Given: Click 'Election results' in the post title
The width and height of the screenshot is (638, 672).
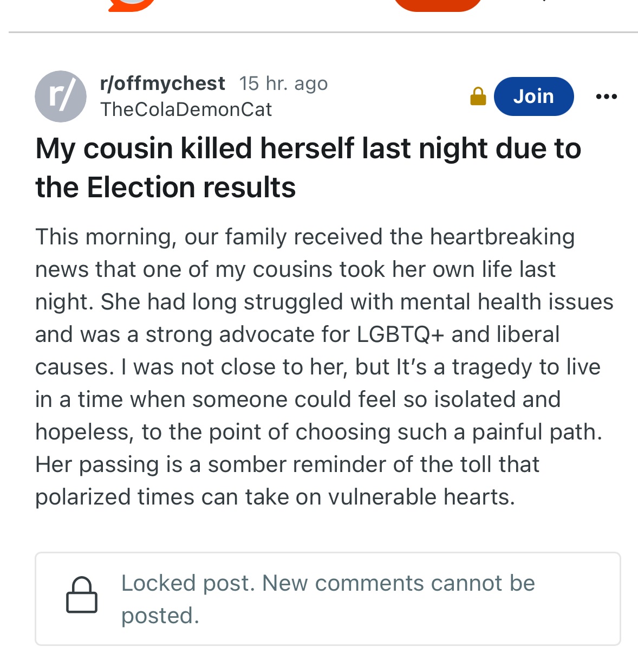Looking at the screenshot, I should (191, 188).
